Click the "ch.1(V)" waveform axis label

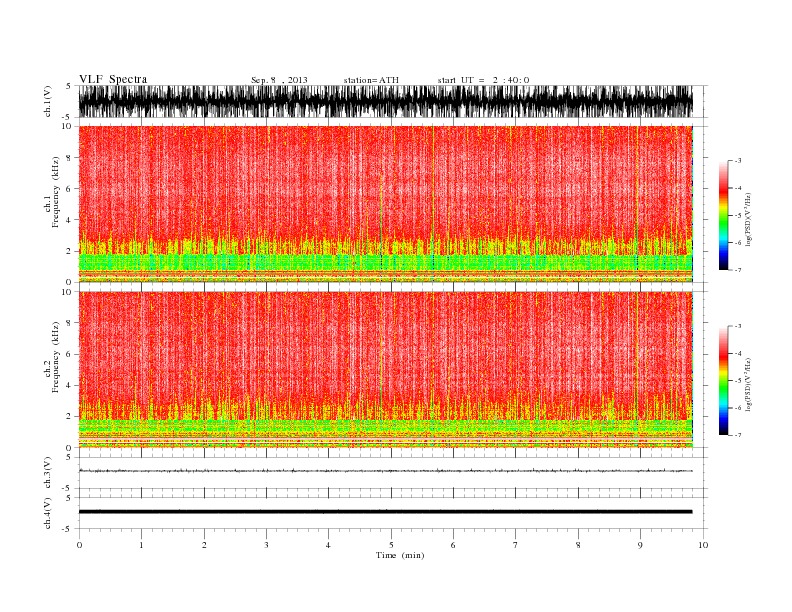tap(48, 101)
